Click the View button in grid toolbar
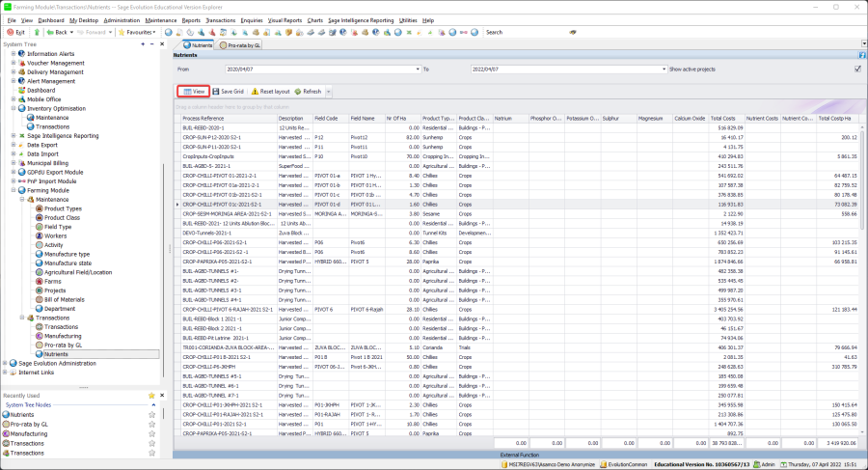Image resolution: width=868 pixels, height=470 pixels. click(x=192, y=91)
